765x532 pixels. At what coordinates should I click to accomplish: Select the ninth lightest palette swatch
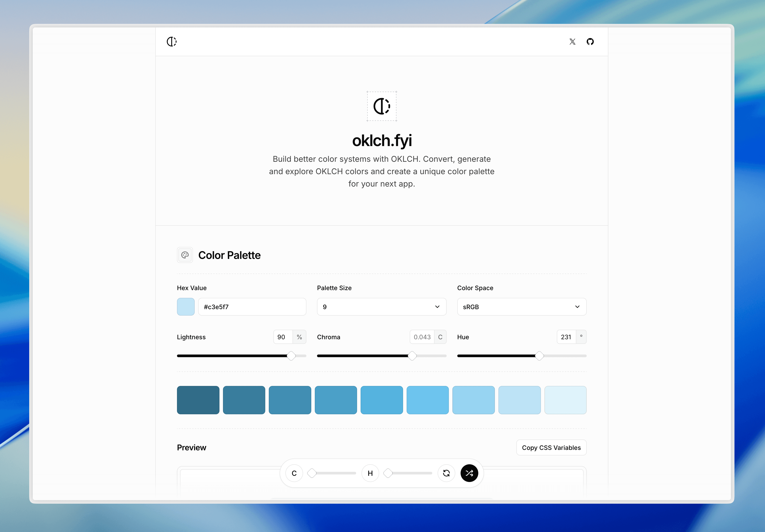pos(565,400)
